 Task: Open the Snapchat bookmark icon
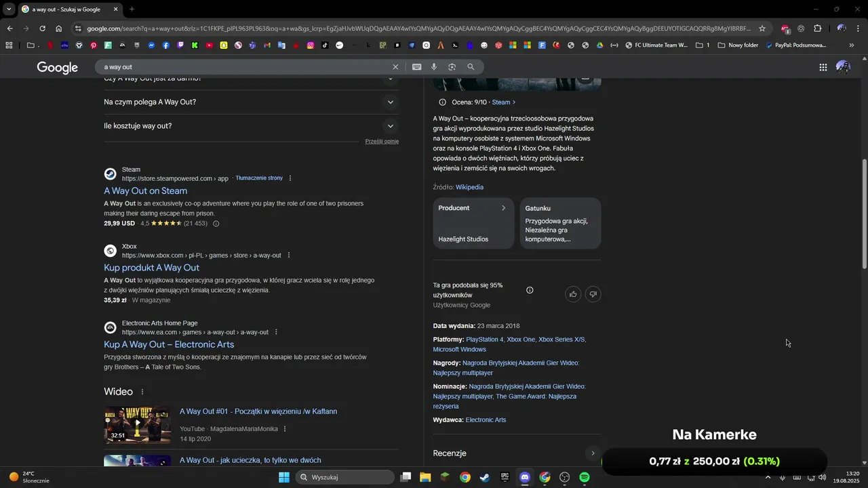224,45
